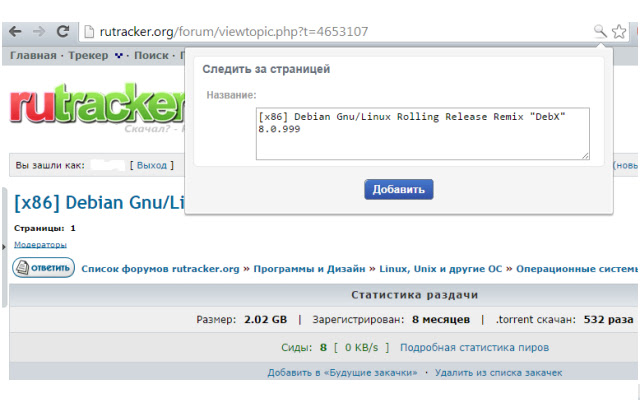The width and height of the screenshot is (640, 400).
Task: Click the Следить за страницей heading
Action: (x=266, y=69)
